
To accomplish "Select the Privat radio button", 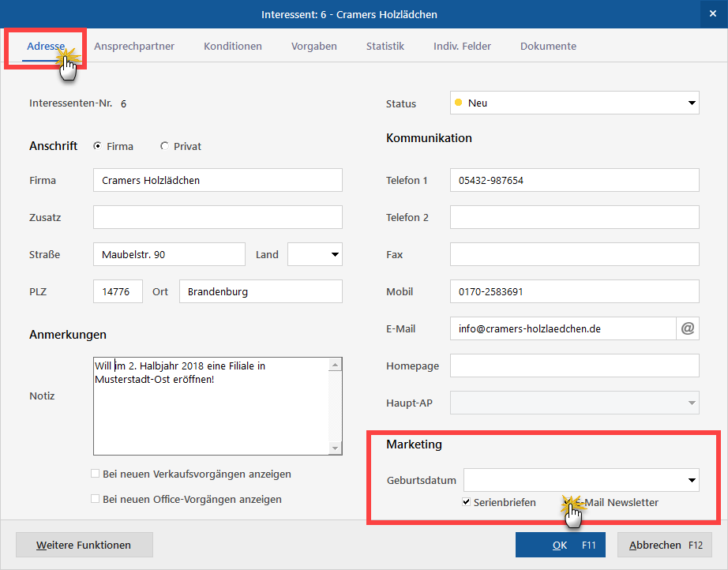I will click(x=164, y=146).
